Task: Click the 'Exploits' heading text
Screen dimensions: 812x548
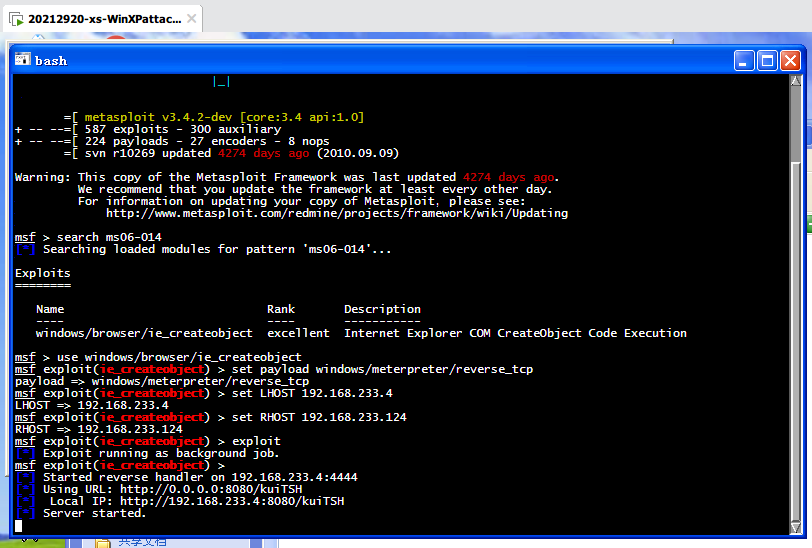Action: [42, 273]
